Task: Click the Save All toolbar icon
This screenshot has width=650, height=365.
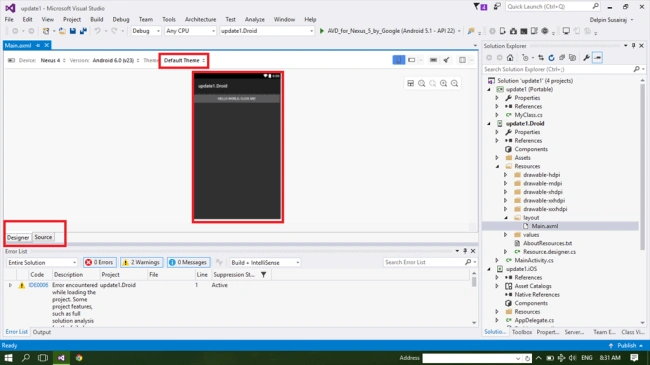Action: click(x=83, y=31)
